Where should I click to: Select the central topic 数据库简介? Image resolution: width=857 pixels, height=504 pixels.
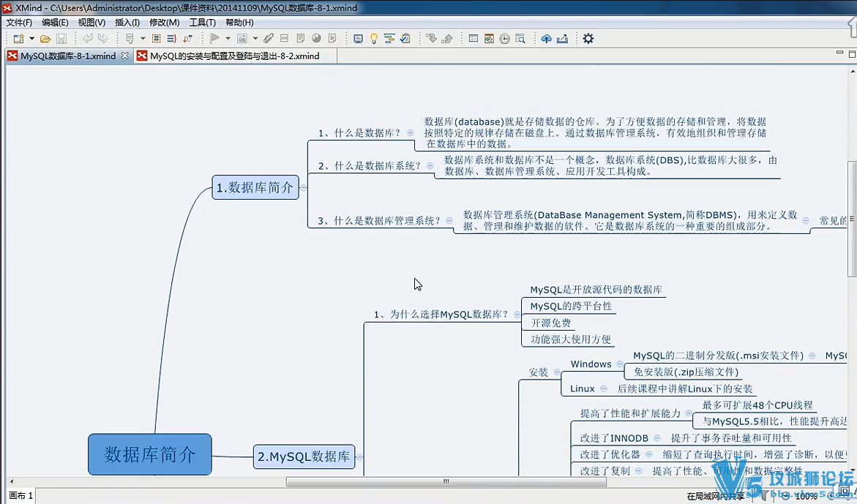tap(150, 454)
